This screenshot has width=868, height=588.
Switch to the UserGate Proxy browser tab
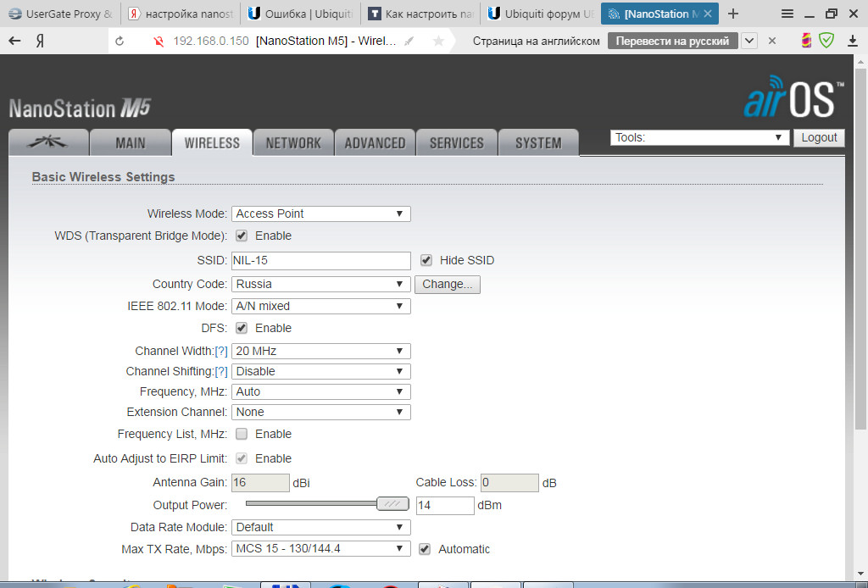[61, 14]
